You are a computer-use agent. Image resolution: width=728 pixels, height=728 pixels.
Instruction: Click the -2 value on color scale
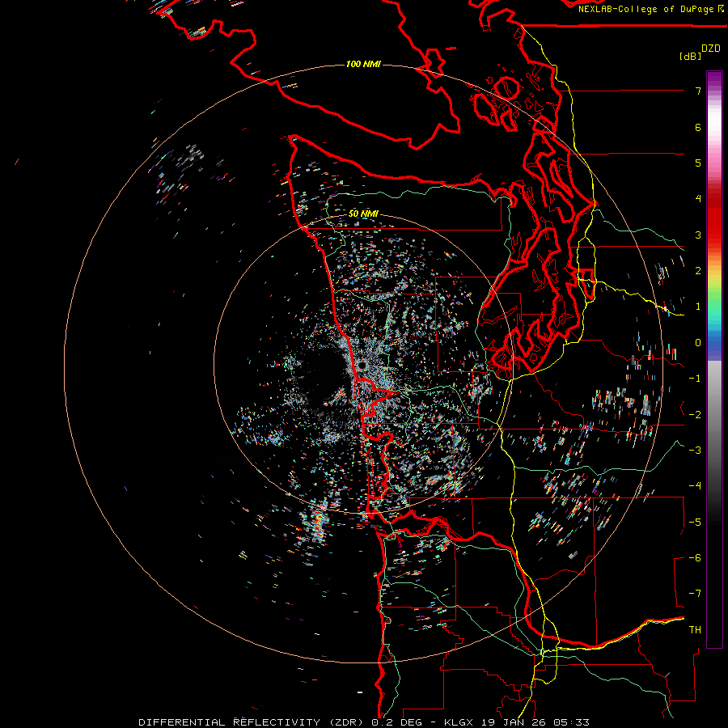(695, 414)
